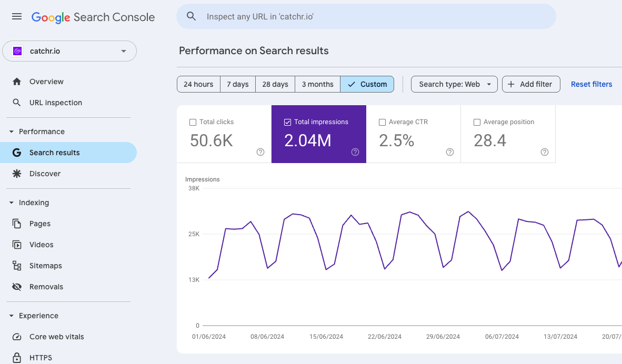Collapse the Performance section
Image resolution: width=622 pixels, height=364 pixels.
(x=11, y=132)
